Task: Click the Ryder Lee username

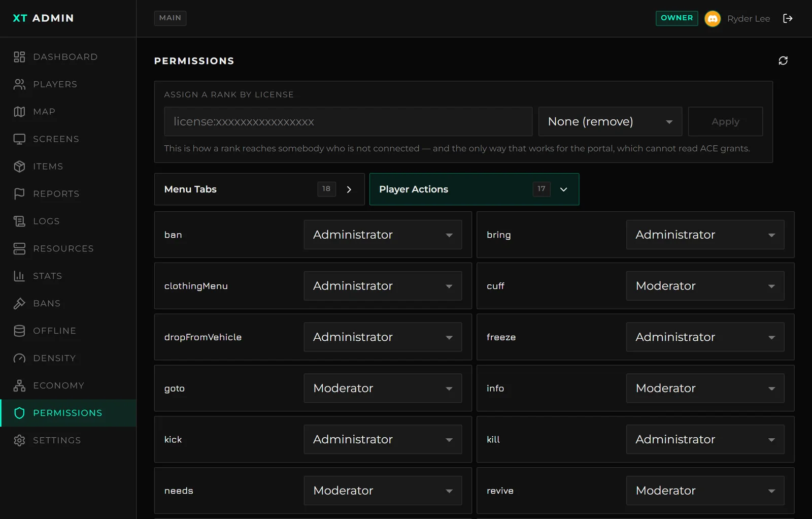Action: click(x=749, y=19)
